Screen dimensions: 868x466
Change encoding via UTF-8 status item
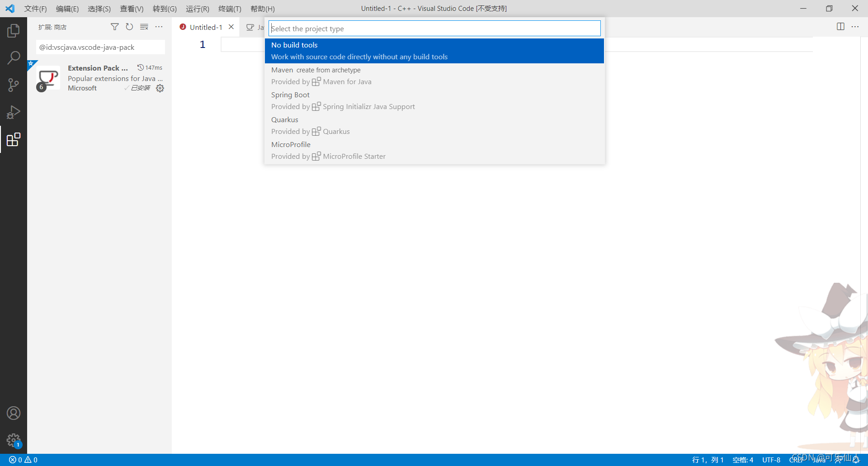(771, 460)
